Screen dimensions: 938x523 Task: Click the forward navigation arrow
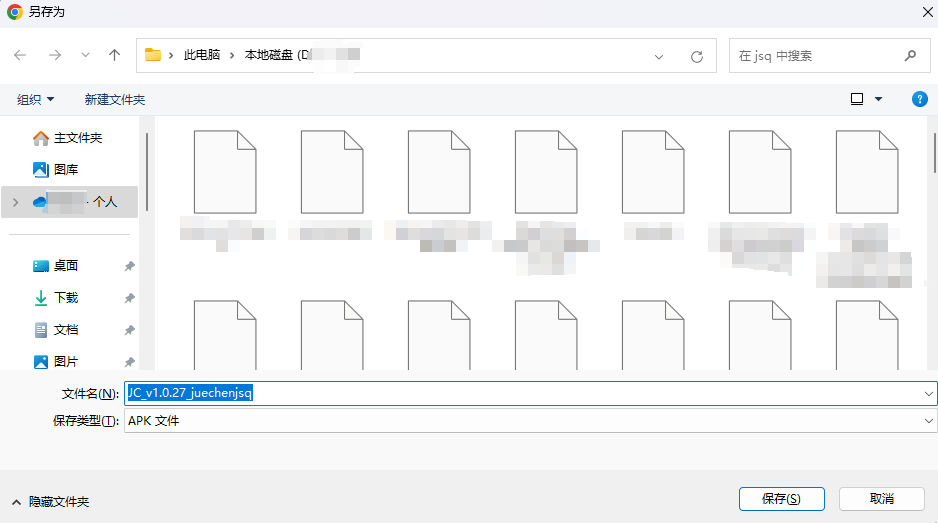pyautogui.click(x=54, y=56)
